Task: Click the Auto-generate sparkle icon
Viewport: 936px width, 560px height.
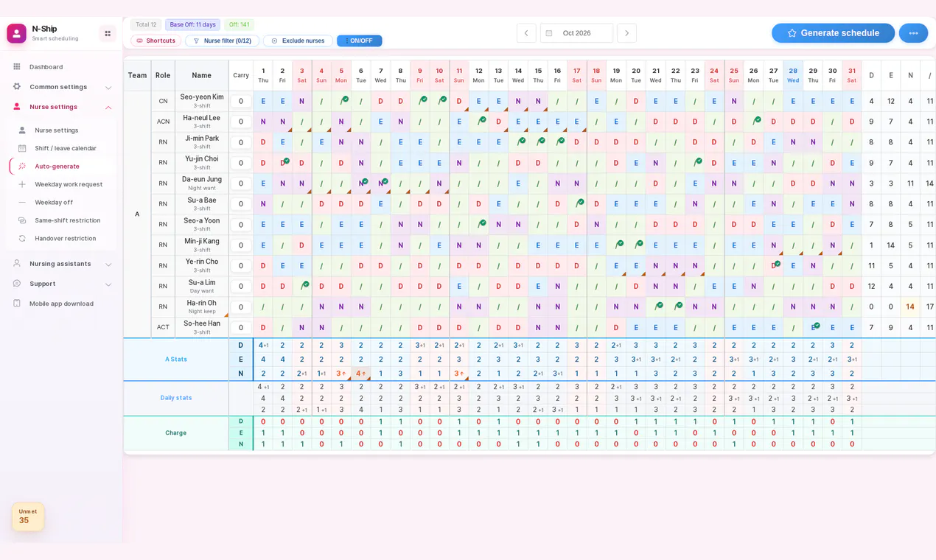Action: (22, 167)
